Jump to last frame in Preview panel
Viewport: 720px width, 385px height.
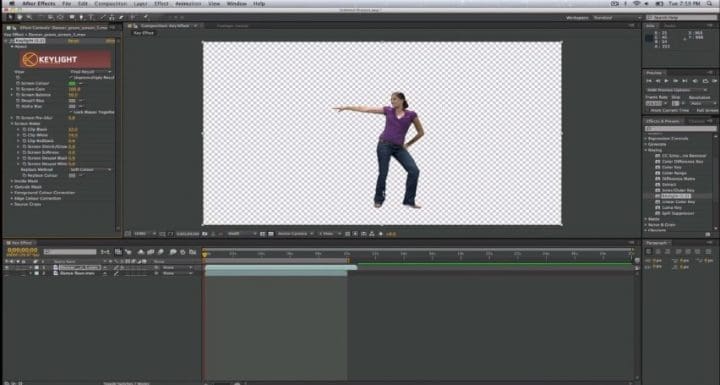tap(685, 81)
